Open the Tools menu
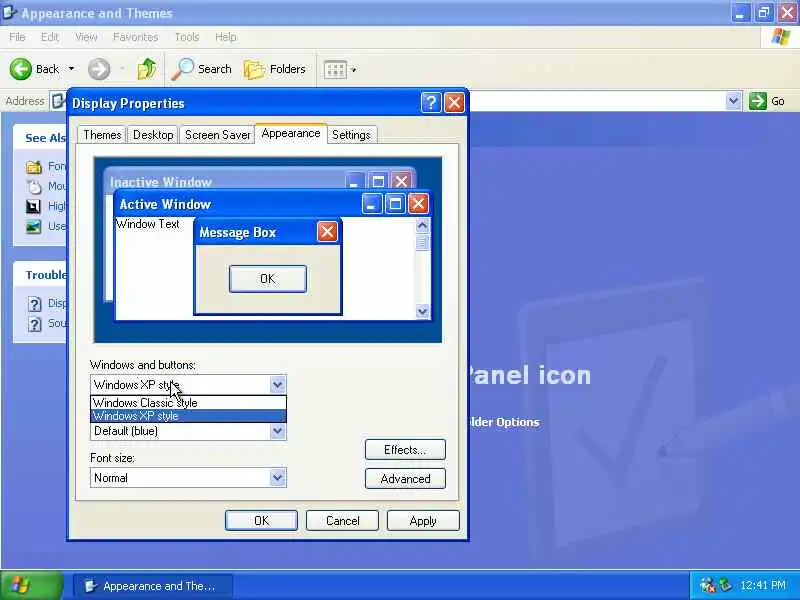Viewport: 800px width, 600px height. coord(187,37)
